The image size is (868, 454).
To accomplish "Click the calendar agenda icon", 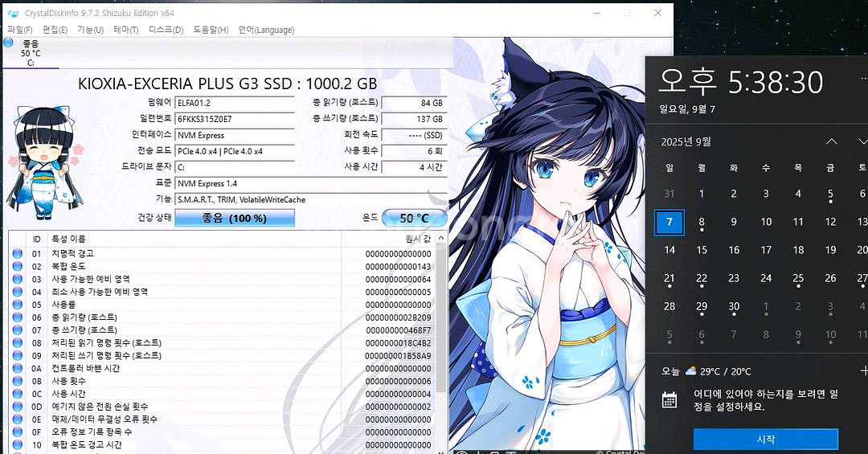I will [x=669, y=399].
